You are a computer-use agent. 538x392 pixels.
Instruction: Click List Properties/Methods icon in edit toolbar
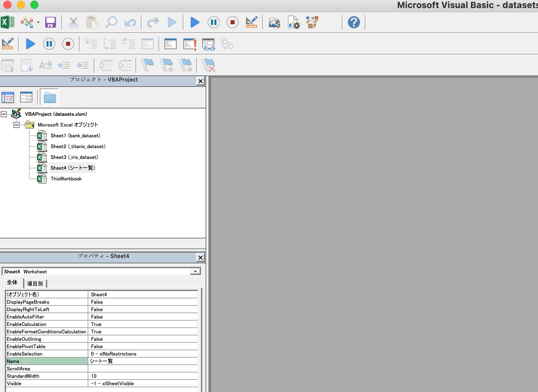[8, 65]
